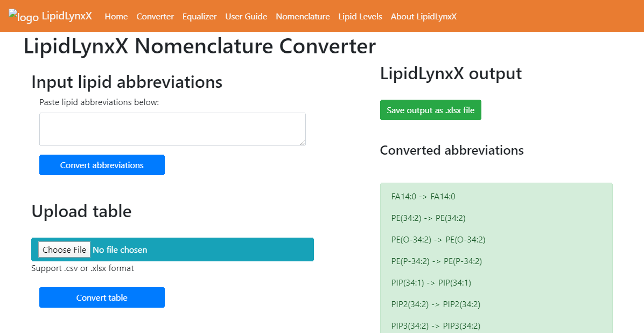Screen dimensions: 644x333
Task: Select the PIP2(34:2) output row
Action: [435, 304]
